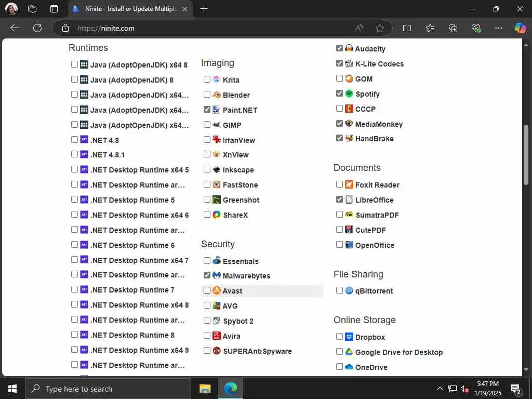Click the IrfanView red icon
Image resolution: width=532 pixels, height=399 pixels.
point(217,139)
